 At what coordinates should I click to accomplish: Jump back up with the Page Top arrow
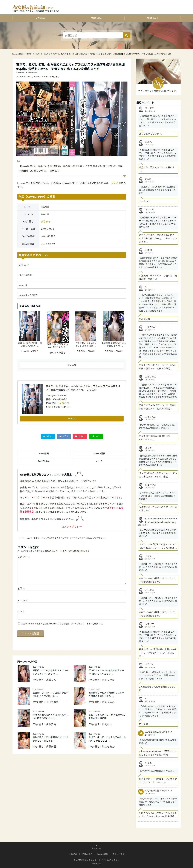(96, 847)
